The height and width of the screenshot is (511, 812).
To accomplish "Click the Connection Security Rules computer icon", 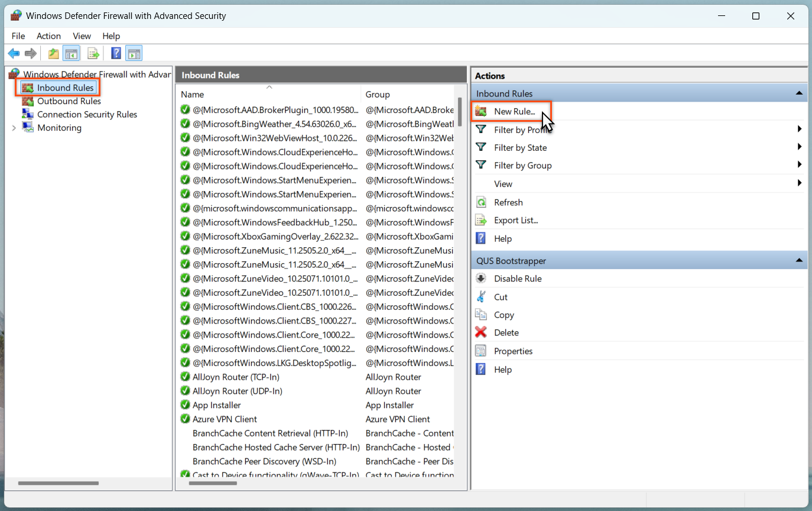I will [x=28, y=114].
